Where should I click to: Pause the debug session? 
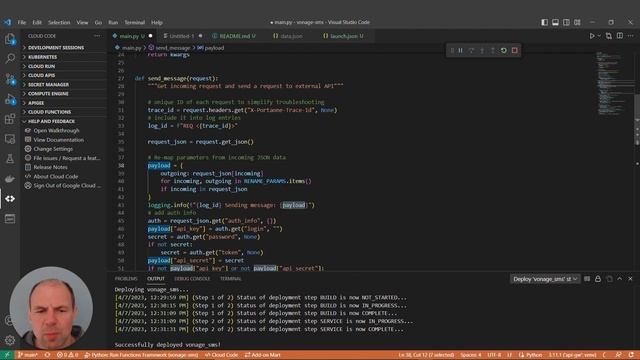[460, 51]
